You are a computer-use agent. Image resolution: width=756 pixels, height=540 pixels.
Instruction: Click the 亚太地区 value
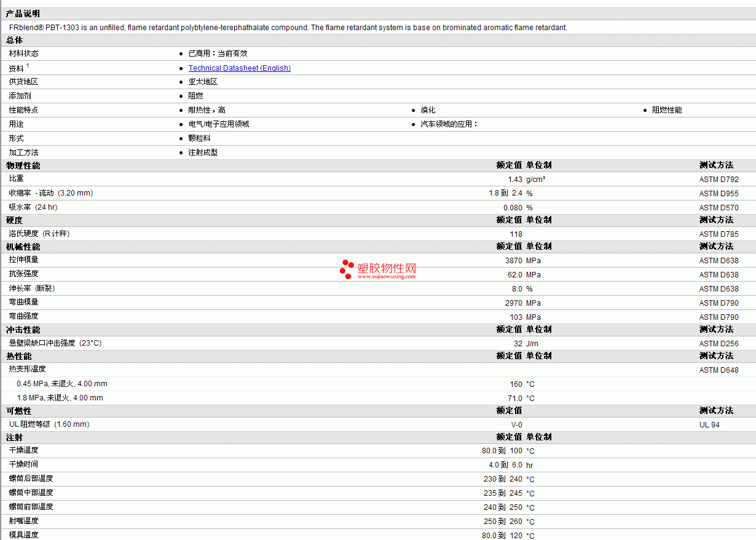[203, 82]
